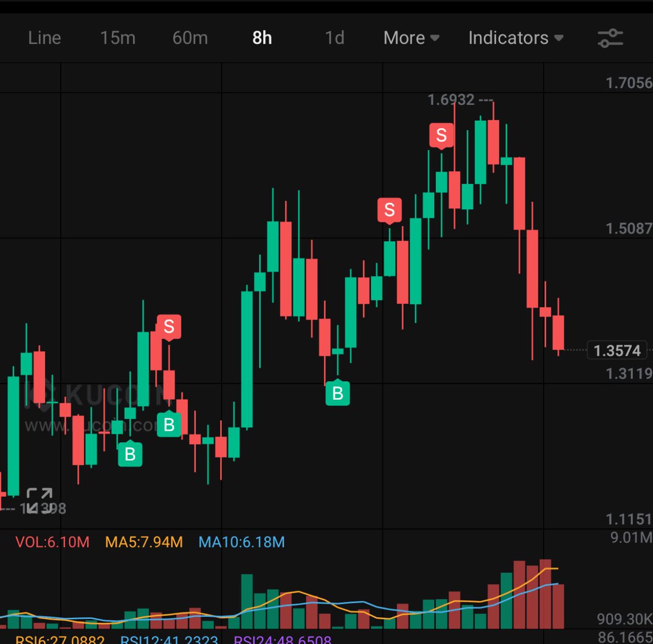Tap the 1.5087 price axis label

tap(629, 228)
